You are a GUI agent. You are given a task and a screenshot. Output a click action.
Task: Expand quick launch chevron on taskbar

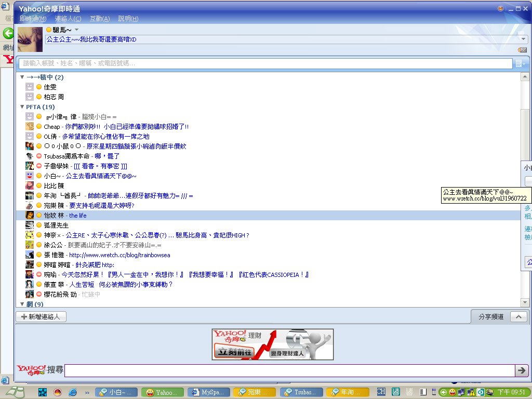[87, 393]
